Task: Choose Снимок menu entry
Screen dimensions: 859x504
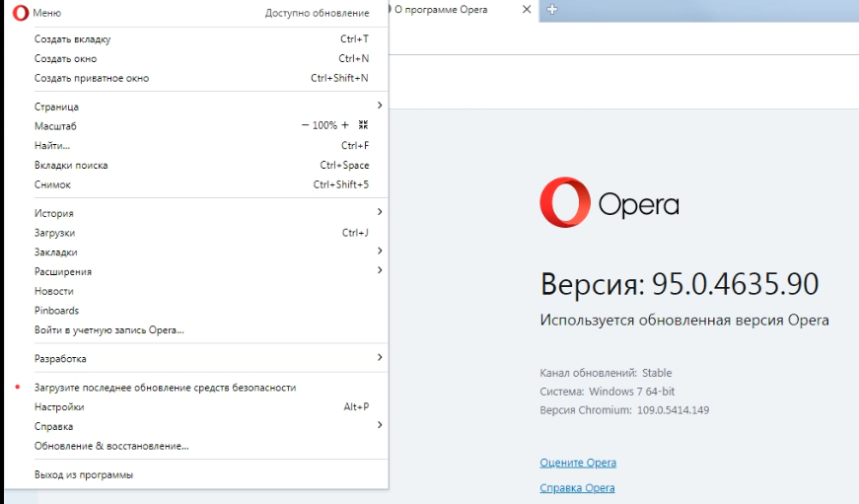Action: pos(196,184)
